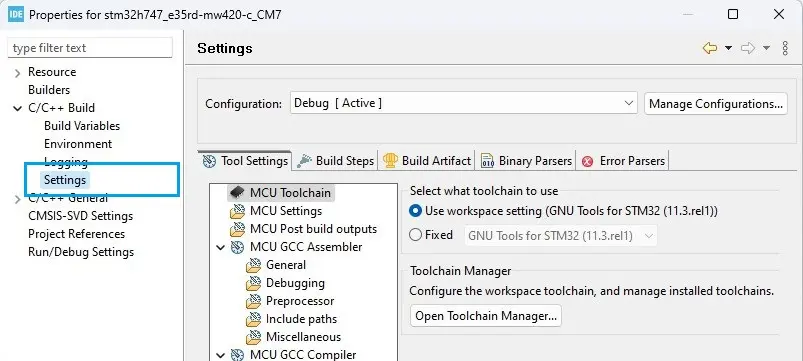The image size is (803, 361).
Task: Select Settings under C/C++ Build
Action: [x=65, y=180]
